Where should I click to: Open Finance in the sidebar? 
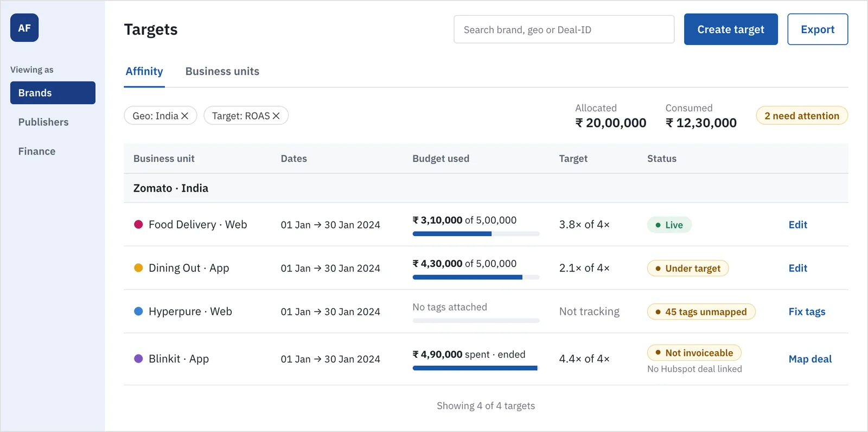coord(37,151)
